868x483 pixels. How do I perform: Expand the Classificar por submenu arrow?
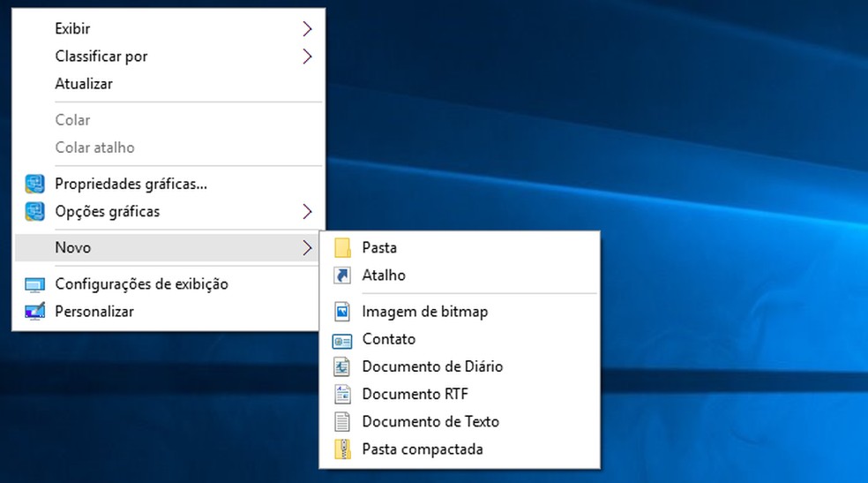coord(307,57)
